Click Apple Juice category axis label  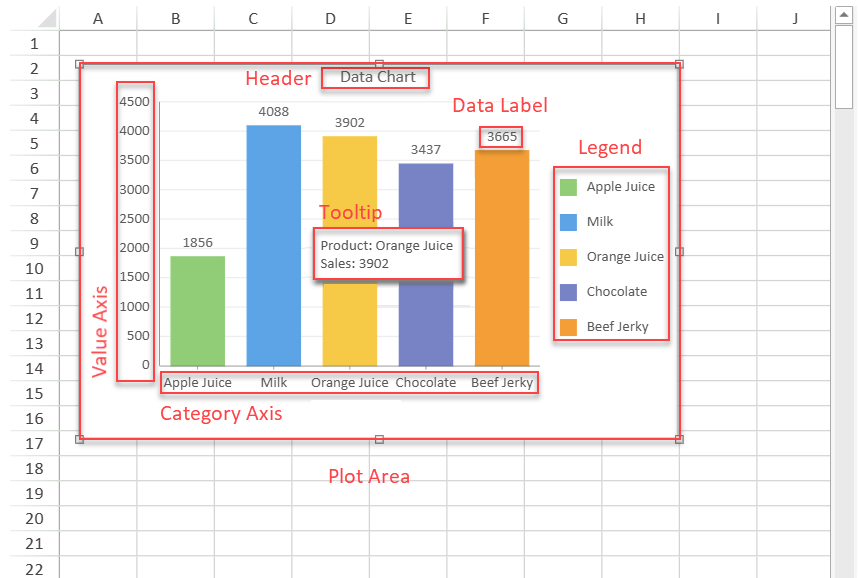[198, 383]
